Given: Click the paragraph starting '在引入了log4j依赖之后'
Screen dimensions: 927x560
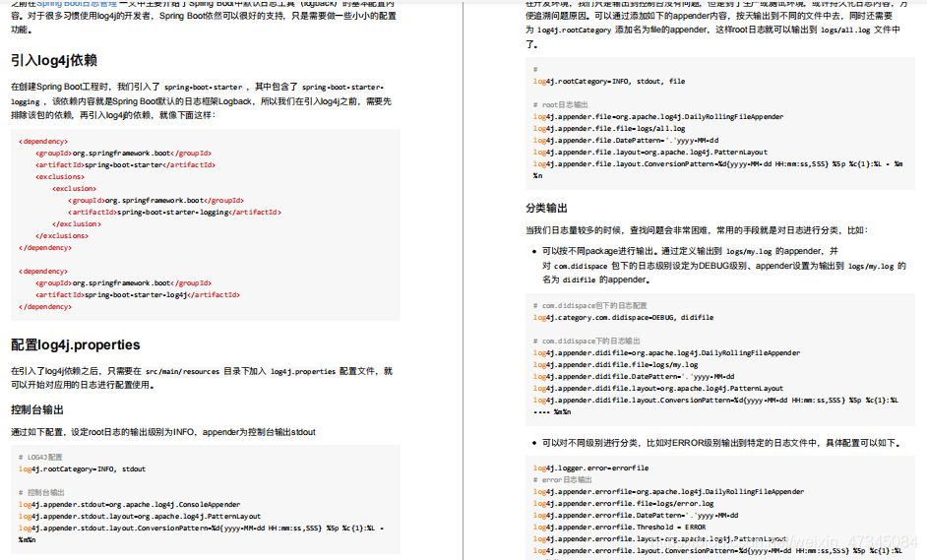Looking at the screenshot, I should click(202, 378).
